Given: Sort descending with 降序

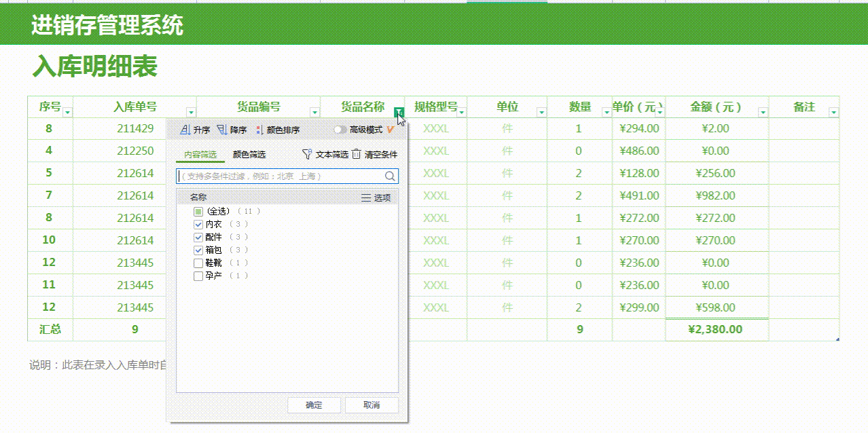Looking at the screenshot, I should point(232,130).
